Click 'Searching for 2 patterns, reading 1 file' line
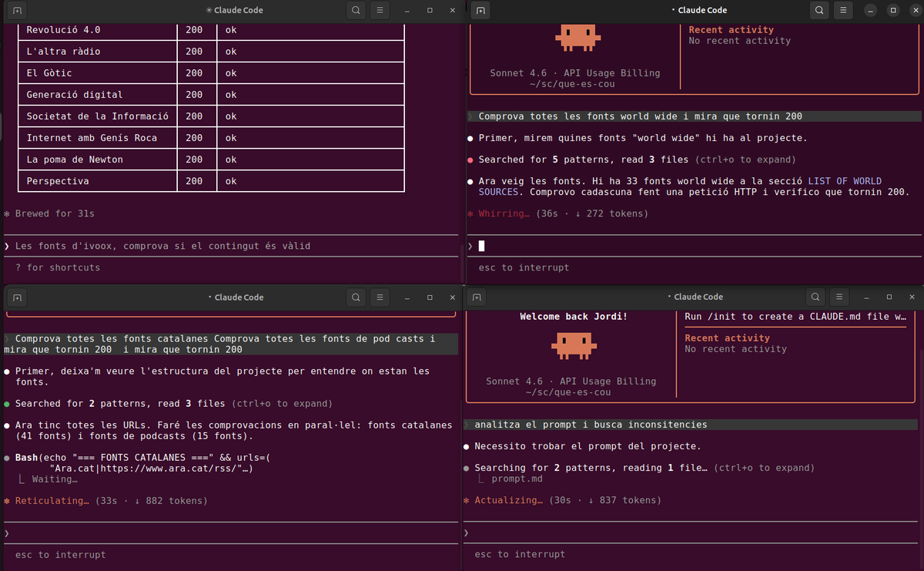This screenshot has width=924, height=571. tap(639, 468)
